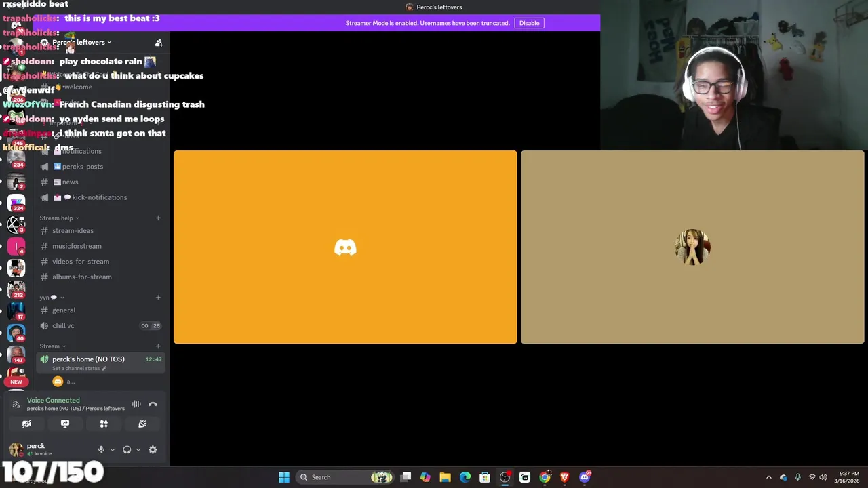Open the server with 212 badge
The width and height of the screenshot is (868, 488).
(x=16, y=289)
